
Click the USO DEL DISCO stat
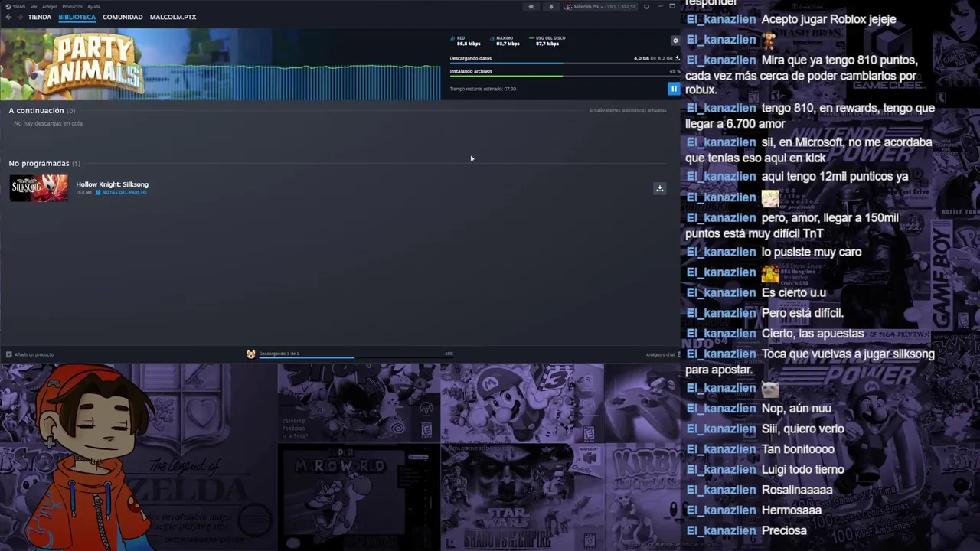coord(547,41)
